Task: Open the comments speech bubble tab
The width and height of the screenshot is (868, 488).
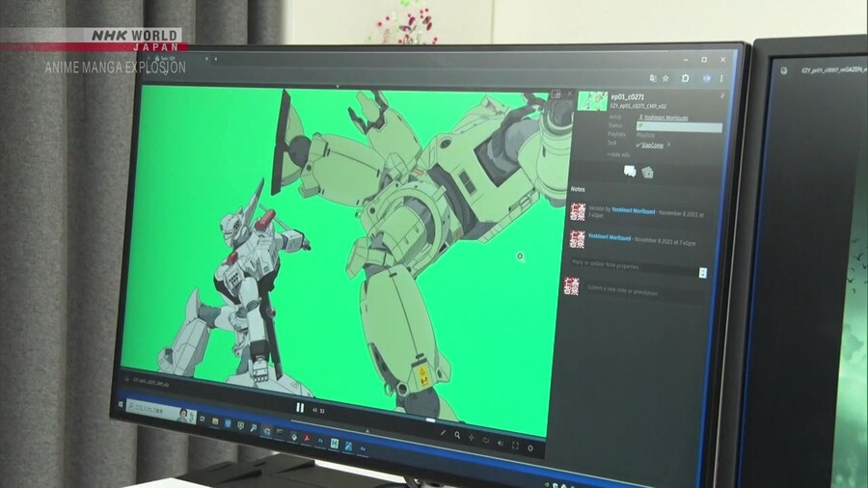Action: pyautogui.click(x=630, y=171)
